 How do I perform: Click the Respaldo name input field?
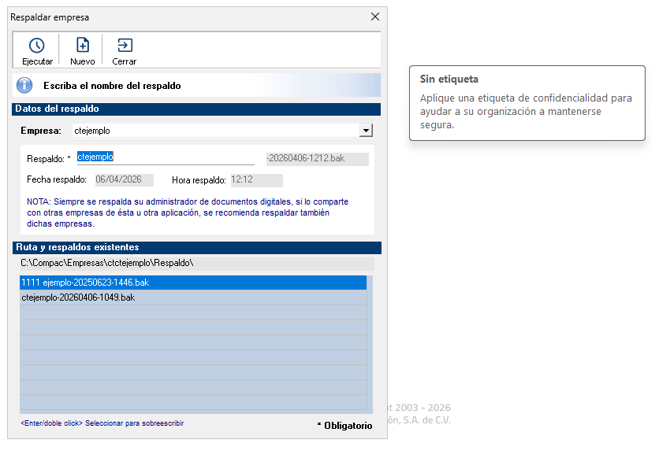click(x=165, y=157)
